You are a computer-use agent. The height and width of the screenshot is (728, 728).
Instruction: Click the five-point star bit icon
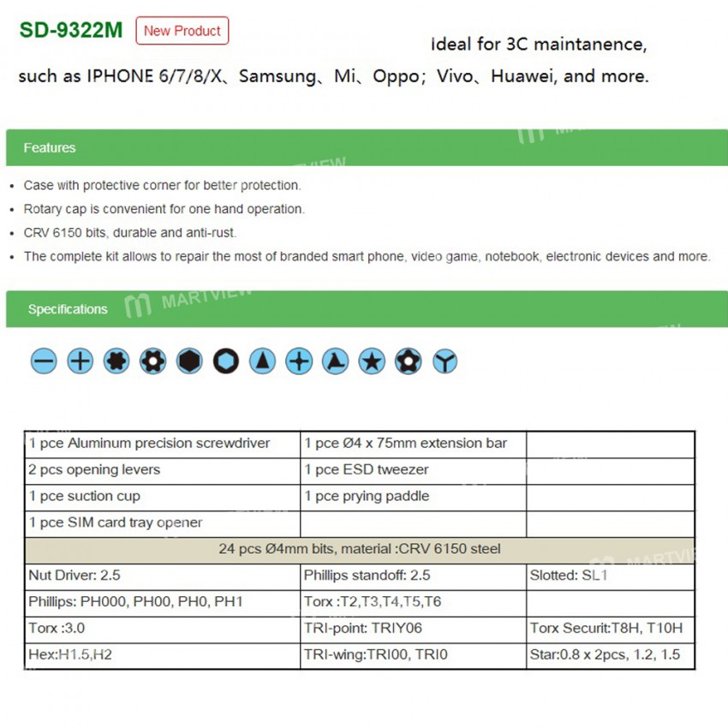(372, 361)
